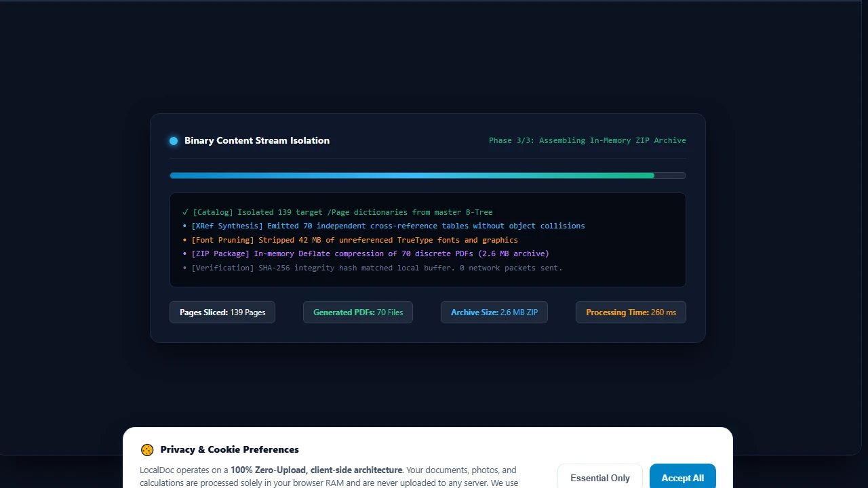The image size is (868, 488).
Task: Click the Processing Time: 260 ms badge
Action: [x=631, y=312]
